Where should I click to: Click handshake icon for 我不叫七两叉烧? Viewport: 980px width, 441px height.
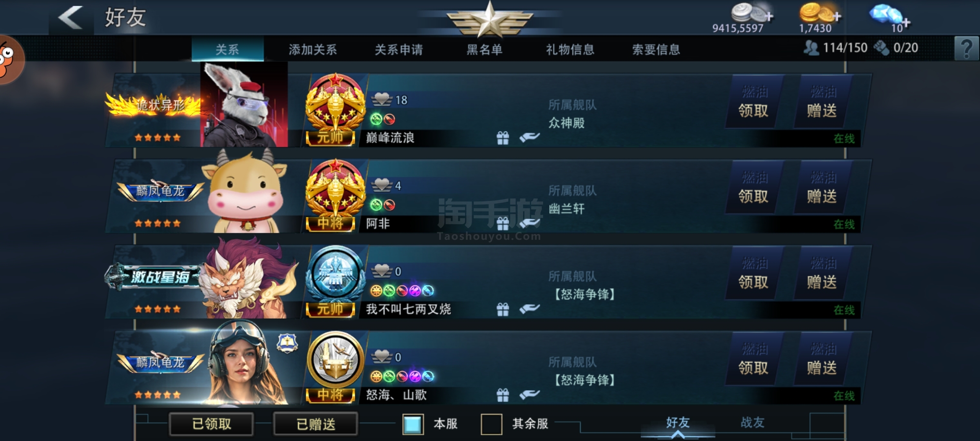click(530, 309)
